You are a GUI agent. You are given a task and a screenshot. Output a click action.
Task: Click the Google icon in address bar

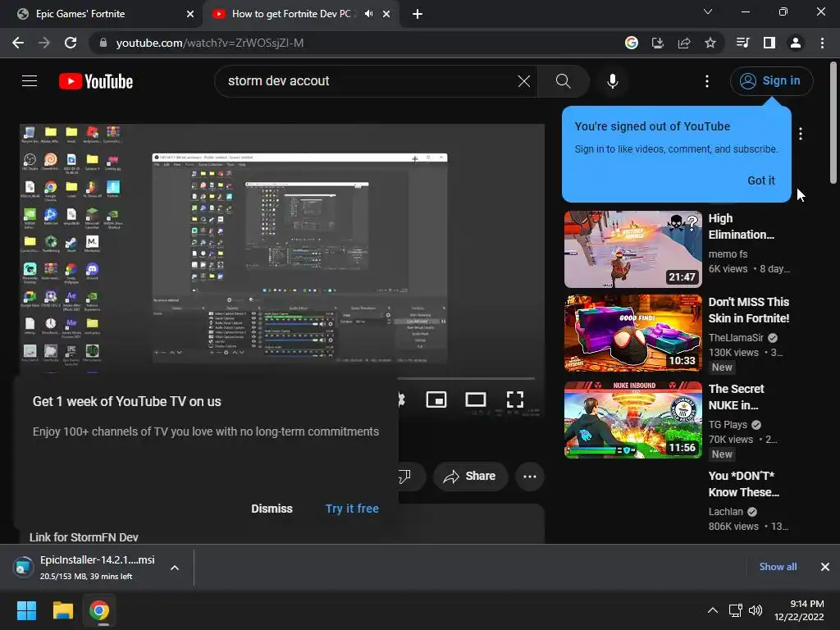pyautogui.click(x=631, y=43)
